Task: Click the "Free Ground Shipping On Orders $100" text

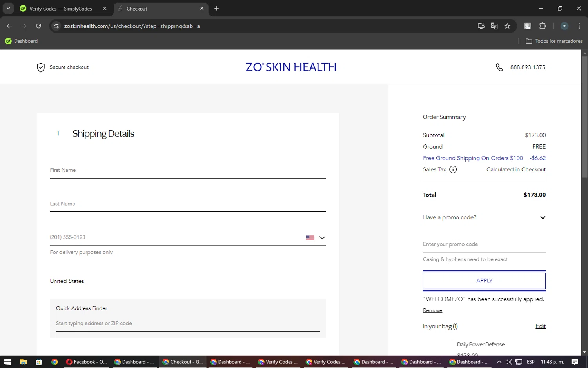Action: tap(473, 158)
